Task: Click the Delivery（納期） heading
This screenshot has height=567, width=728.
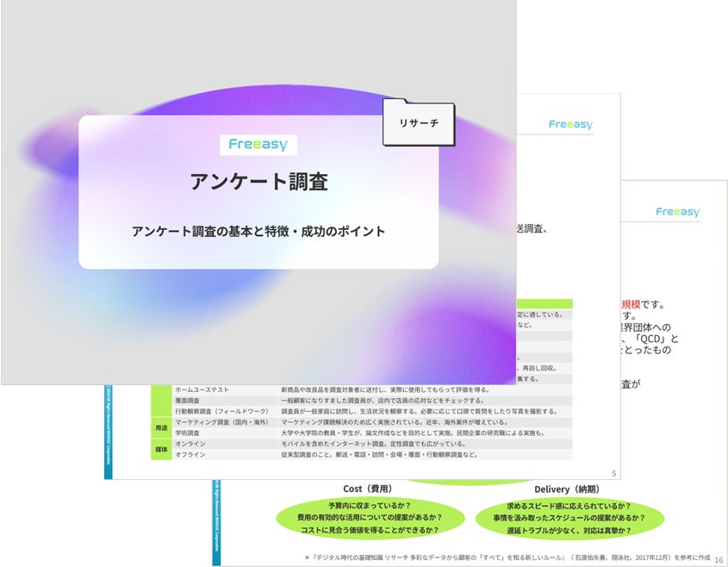Action: click(569, 489)
